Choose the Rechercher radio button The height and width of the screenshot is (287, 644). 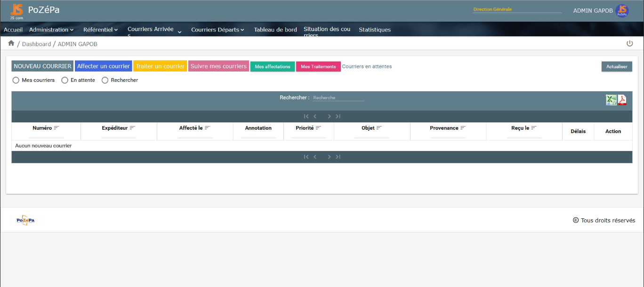[105, 80]
